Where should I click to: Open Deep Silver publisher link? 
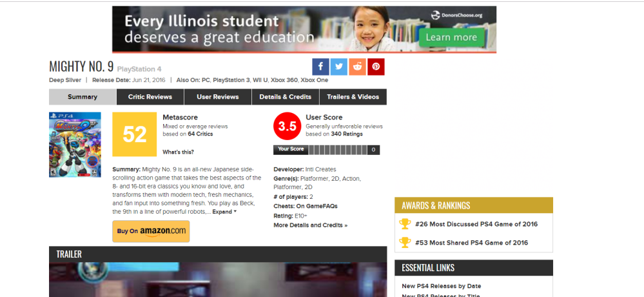click(x=65, y=80)
